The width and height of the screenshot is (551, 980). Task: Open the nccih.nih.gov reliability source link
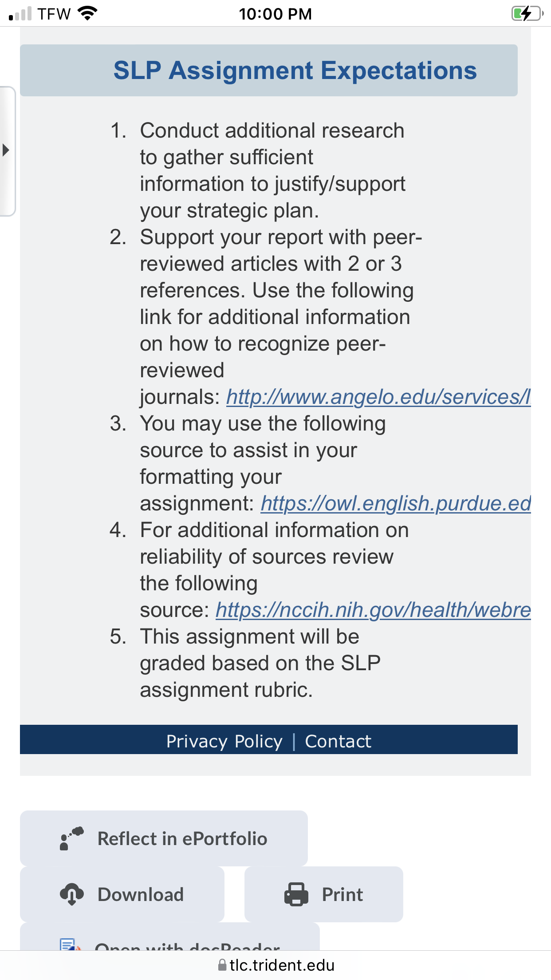pos(373,610)
